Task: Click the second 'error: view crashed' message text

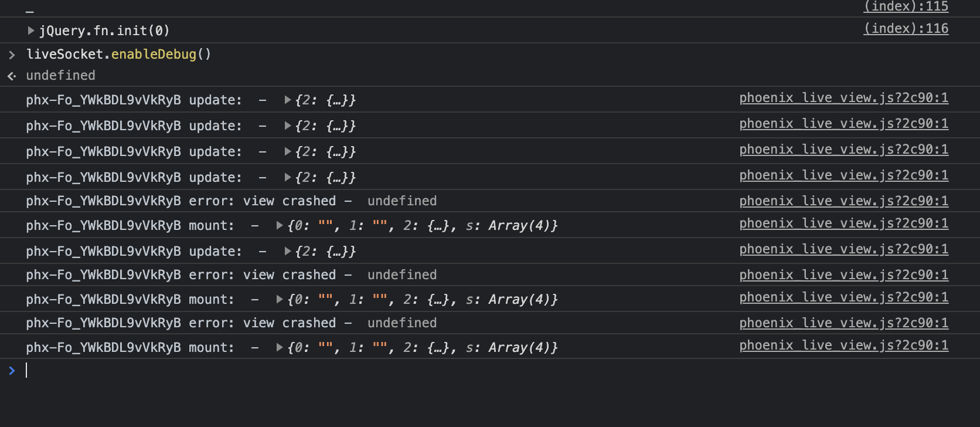Action: [x=263, y=274]
